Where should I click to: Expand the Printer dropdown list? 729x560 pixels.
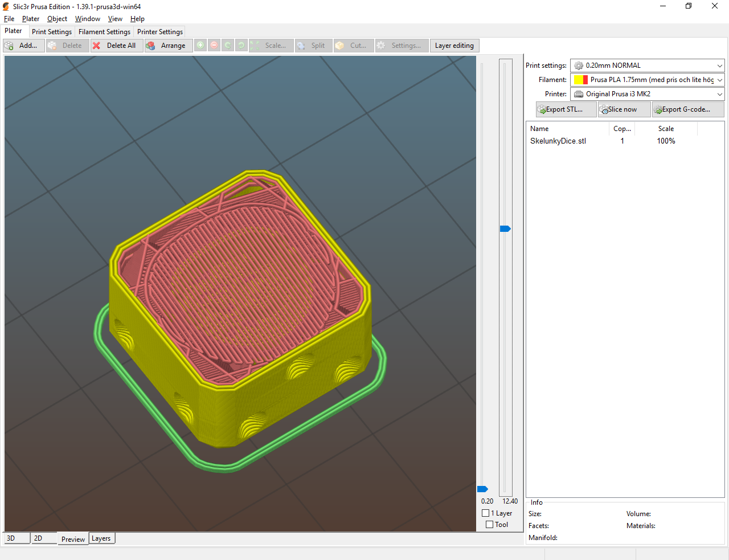719,93
